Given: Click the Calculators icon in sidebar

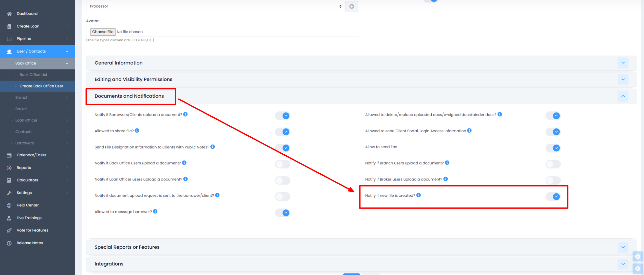Looking at the screenshot, I should pyautogui.click(x=9, y=180).
